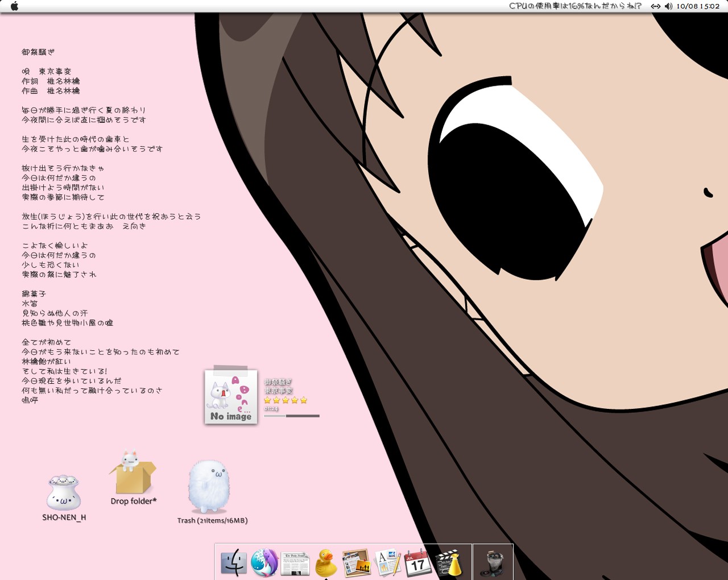Click the CPU usage message in menu bar
The height and width of the screenshot is (580, 728).
click(575, 6)
